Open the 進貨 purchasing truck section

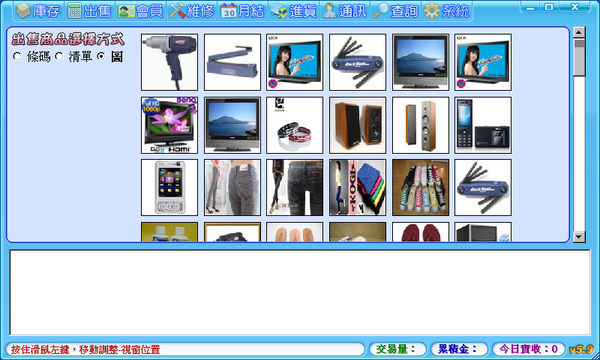pyautogui.click(x=294, y=11)
